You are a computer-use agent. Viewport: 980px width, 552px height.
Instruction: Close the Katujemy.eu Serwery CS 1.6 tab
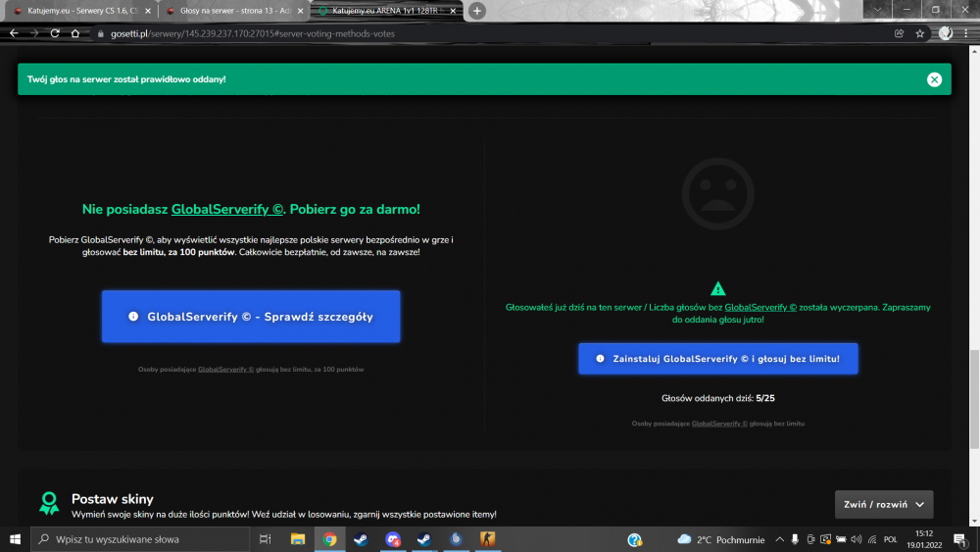[148, 11]
